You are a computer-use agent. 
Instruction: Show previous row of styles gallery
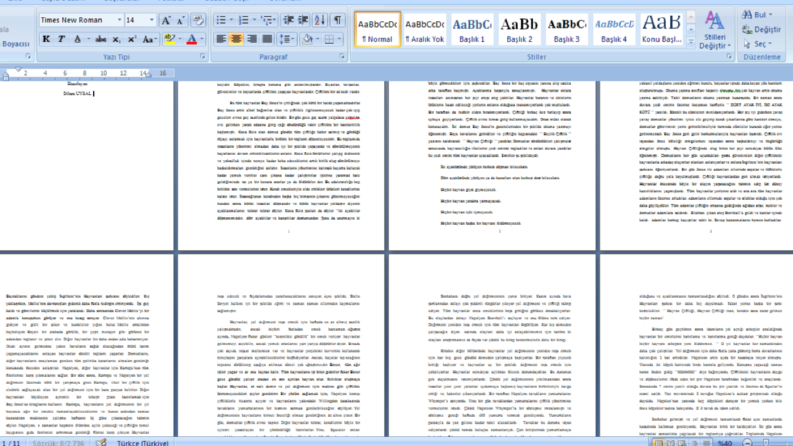pos(691,17)
